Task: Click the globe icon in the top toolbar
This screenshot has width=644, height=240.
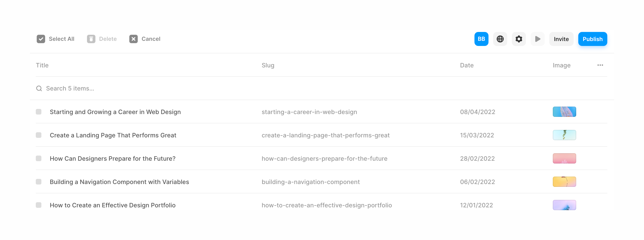Action: [x=500, y=39]
